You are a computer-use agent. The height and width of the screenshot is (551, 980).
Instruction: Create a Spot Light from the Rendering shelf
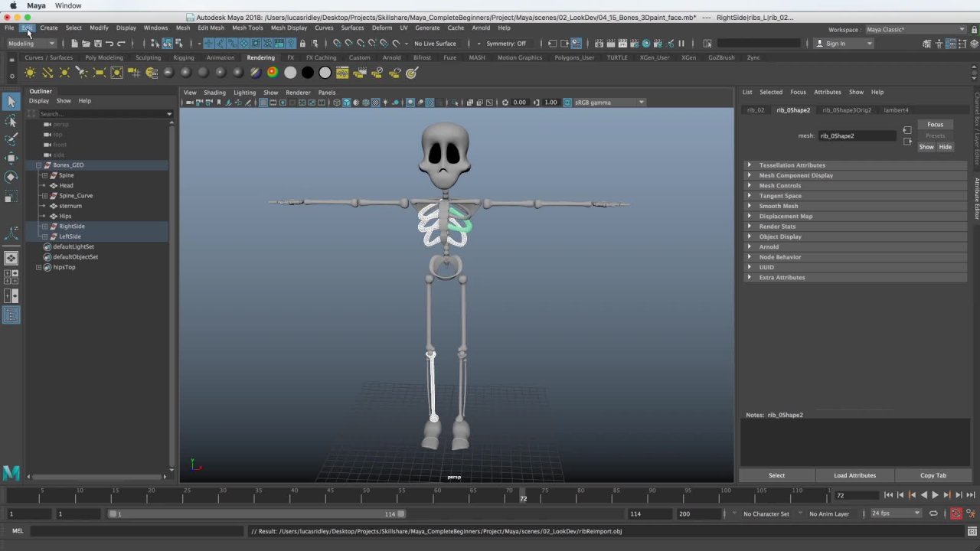tap(81, 73)
